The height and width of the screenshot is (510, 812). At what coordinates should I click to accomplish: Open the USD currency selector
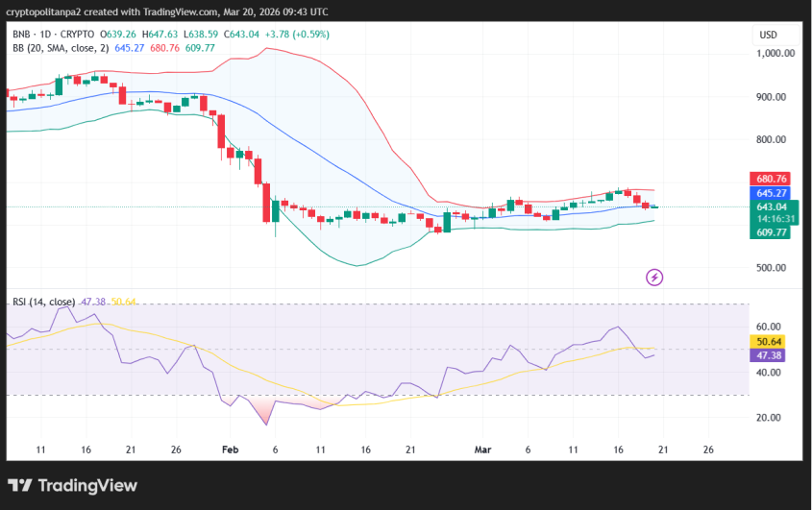tap(768, 35)
